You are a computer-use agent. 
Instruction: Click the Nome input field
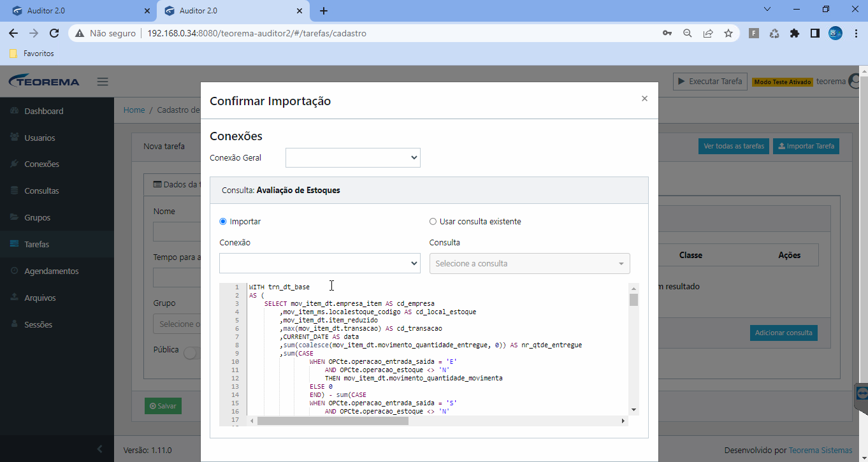click(177, 232)
